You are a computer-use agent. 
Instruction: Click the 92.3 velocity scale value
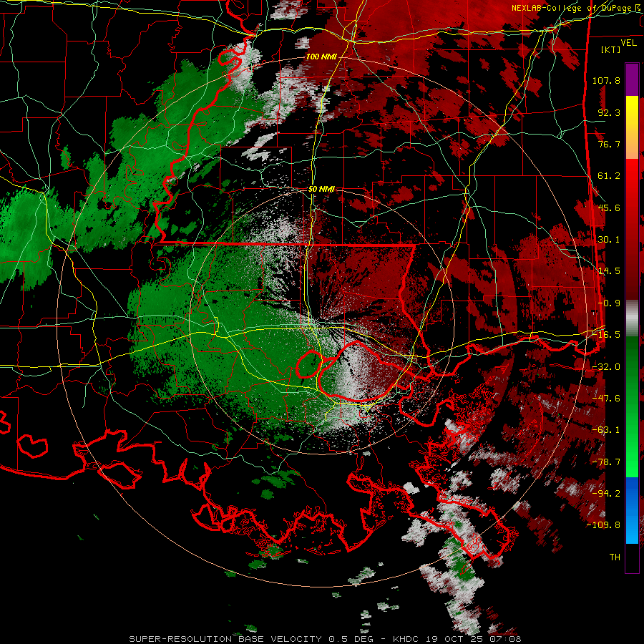coord(609,112)
